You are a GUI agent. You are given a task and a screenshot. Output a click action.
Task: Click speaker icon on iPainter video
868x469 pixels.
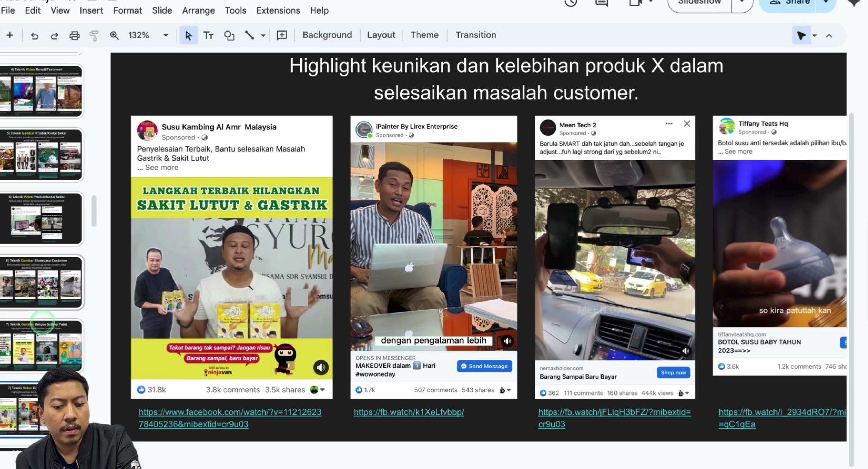point(507,341)
